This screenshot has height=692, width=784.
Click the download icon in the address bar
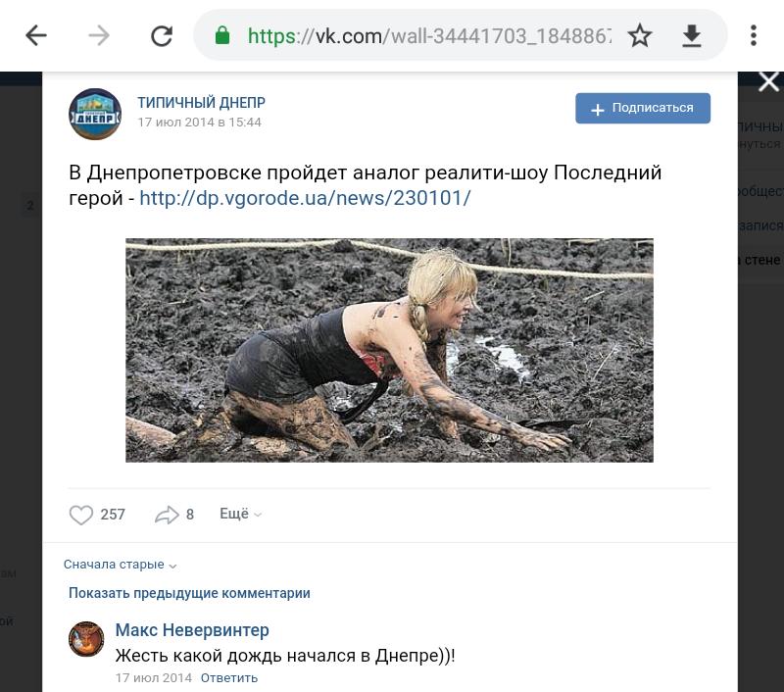pyautogui.click(x=692, y=36)
